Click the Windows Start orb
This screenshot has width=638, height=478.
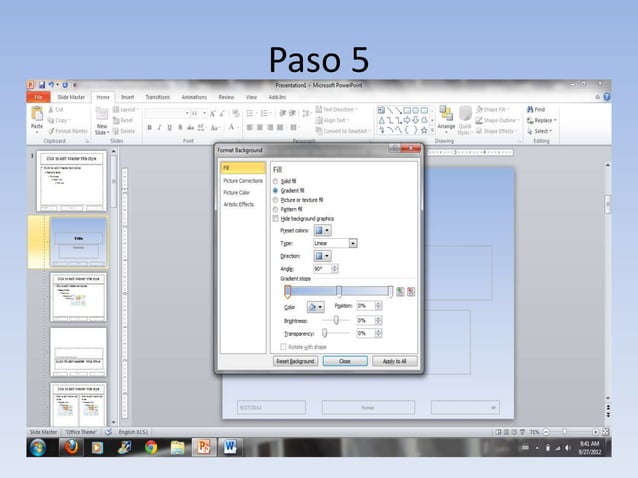[x=38, y=447]
